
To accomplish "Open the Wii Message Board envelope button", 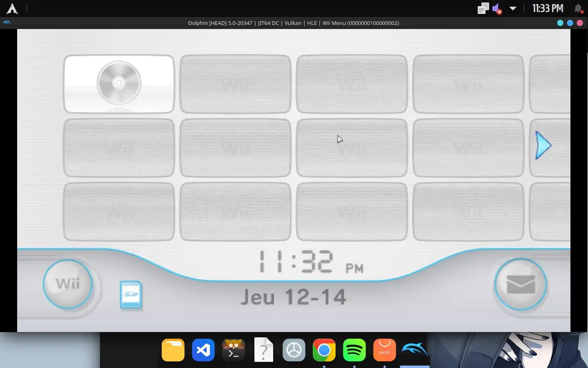I will tap(521, 284).
